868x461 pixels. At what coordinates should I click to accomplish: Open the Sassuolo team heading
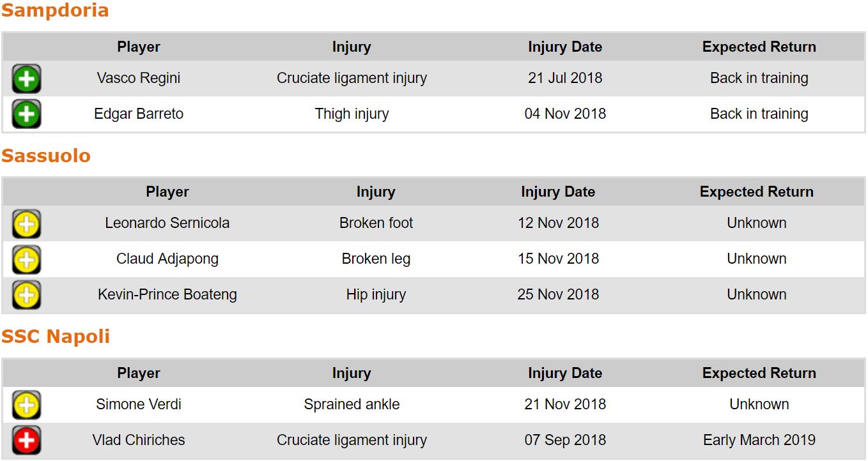click(x=46, y=156)
